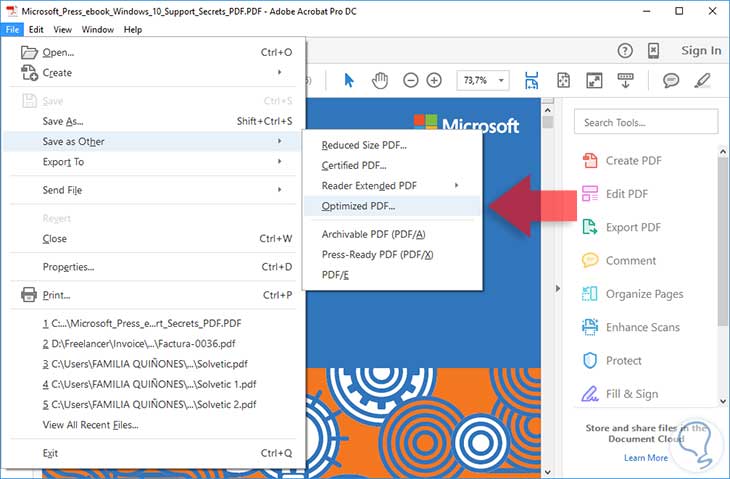The width and height of the screenshot is (730, 479).
Task: Open the zoom percentage dropdown
Action: pyautogui.click(x=501, y=81)
